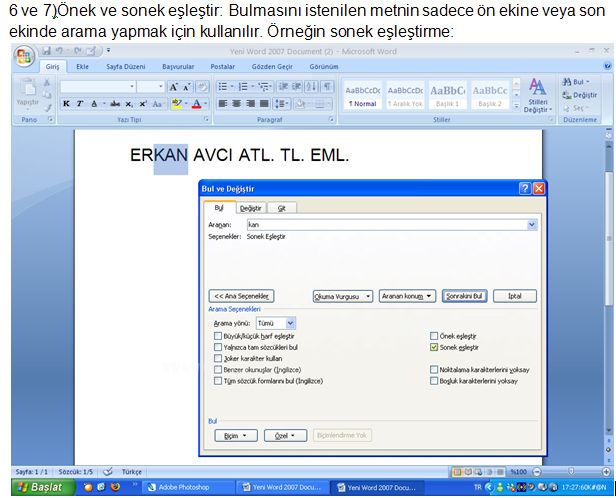616x498 pixels.
Task: Open the font size dropdown
Action: (x=161, y=87)
